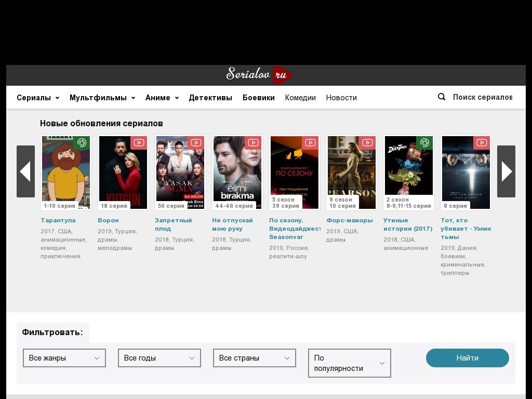The height and width of the screenshot is (399, 532).
Task: Open the Ворон series link
Action: tap(108, 220)
